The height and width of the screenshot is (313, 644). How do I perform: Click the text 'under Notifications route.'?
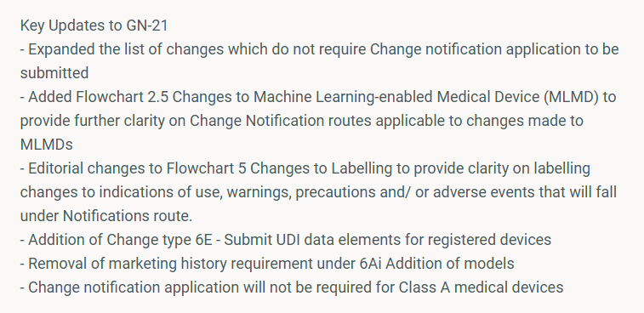[x=106, y=216]
